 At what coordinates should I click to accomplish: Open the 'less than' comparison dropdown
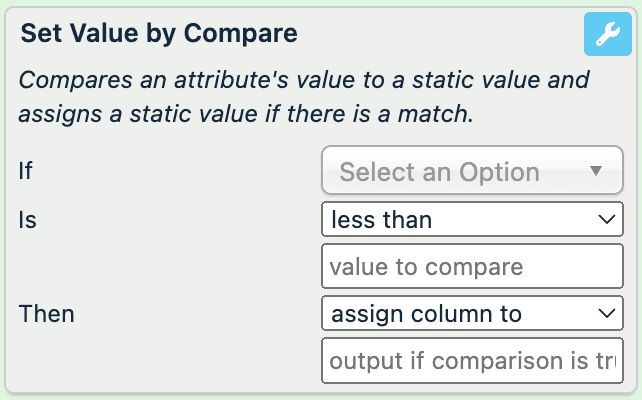(x=472, y=220)
